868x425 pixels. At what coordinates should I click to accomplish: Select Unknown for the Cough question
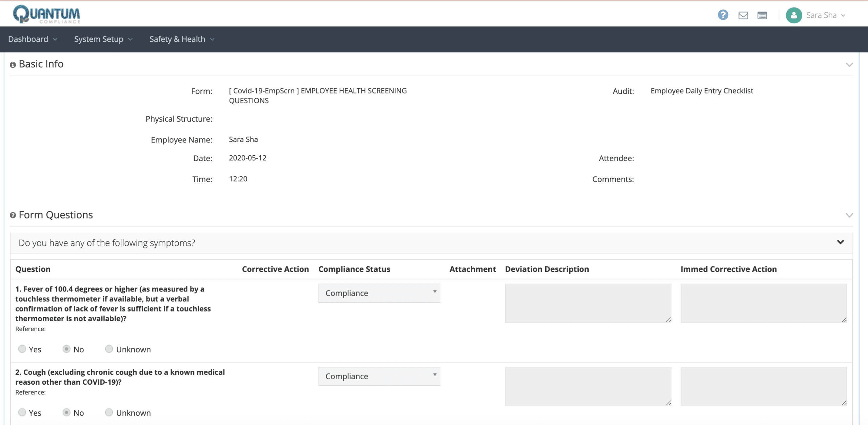109,412
